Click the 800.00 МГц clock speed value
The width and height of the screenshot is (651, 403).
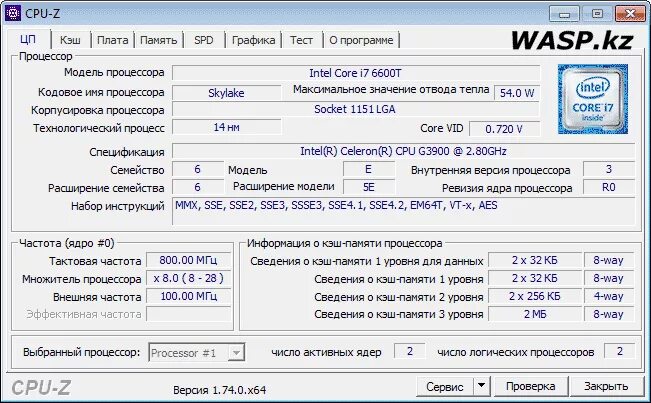pyautogui.click(x=188, y=260)
